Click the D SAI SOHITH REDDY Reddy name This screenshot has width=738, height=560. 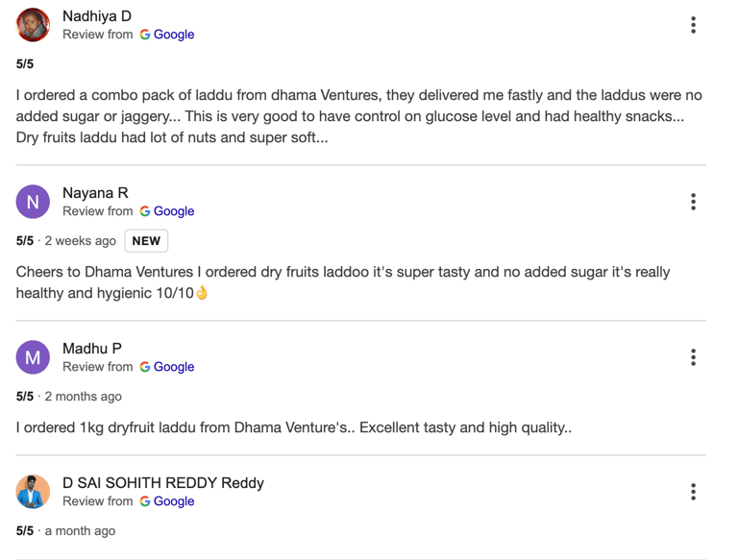pos(163,483)
